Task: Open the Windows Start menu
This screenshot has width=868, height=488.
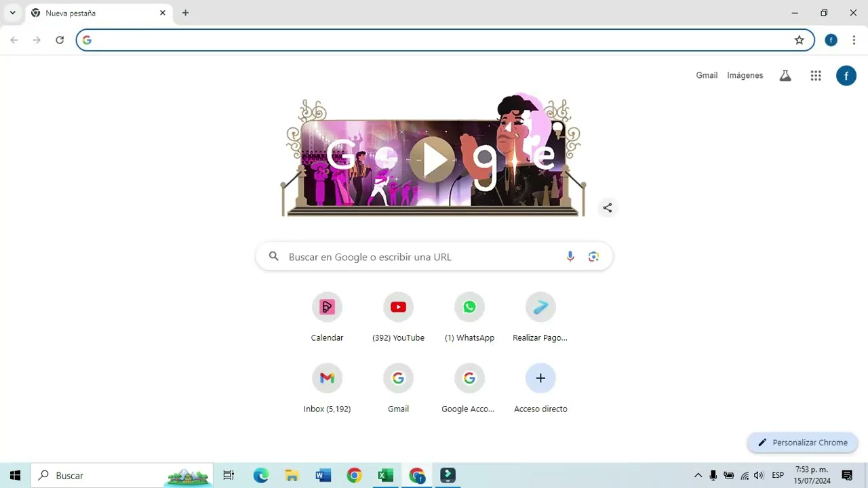Action: point(15,476)
